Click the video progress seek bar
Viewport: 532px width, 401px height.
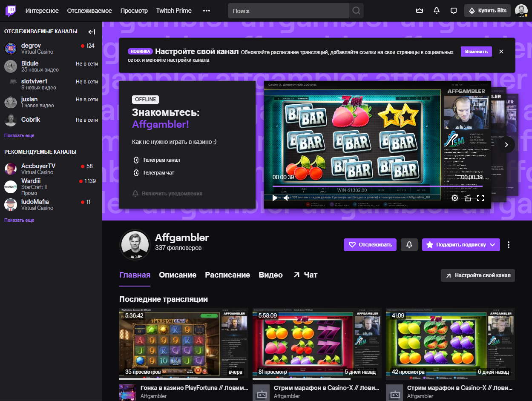coord(377,186)
